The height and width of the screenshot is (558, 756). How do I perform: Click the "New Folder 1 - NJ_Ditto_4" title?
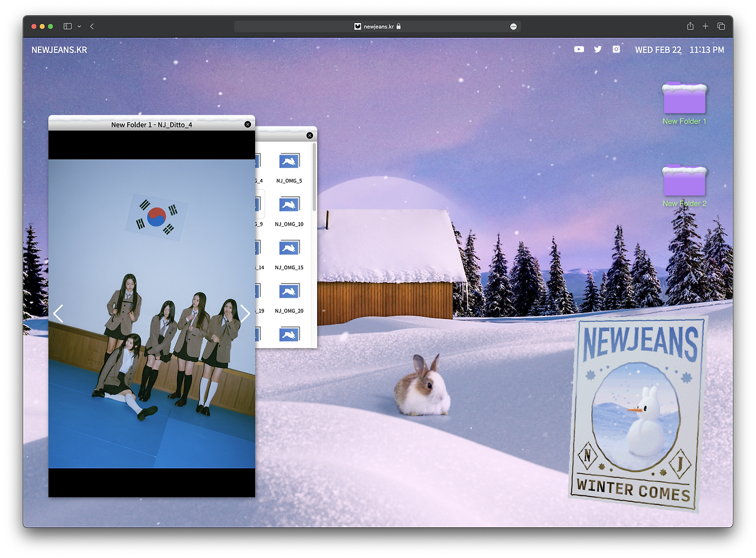pyautogui.click(x=152, y=125)
